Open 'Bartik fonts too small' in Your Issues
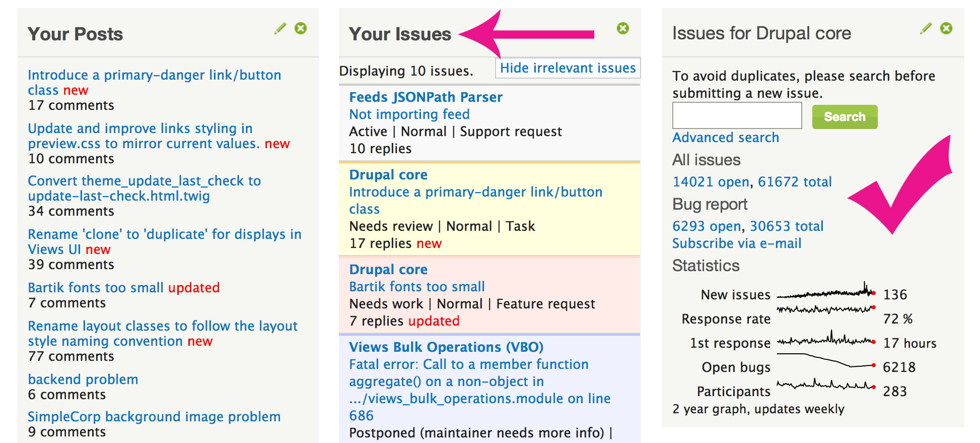The height and width of the screenshot is (443, 980). (x=417, y=287)
